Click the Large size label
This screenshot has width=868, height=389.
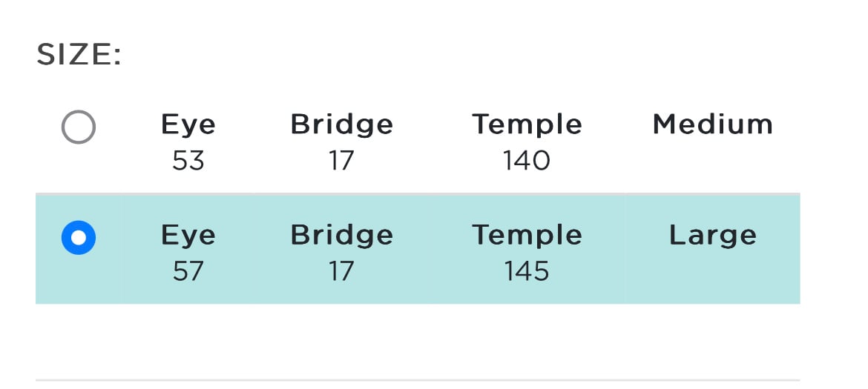coord(712,236)
